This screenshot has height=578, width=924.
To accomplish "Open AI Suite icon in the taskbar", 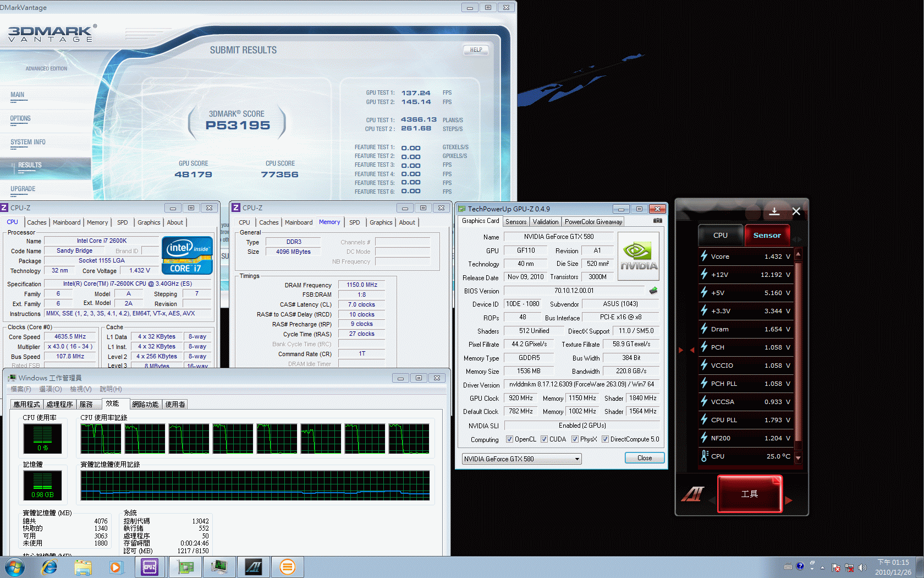I will (254, 567).
